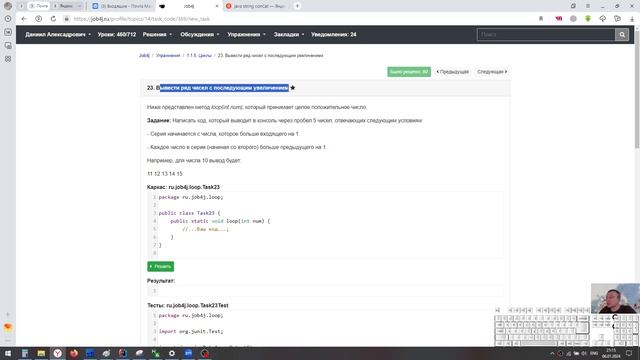Open Firefox in the taskbar
The image size is (640, 360).
74,353
